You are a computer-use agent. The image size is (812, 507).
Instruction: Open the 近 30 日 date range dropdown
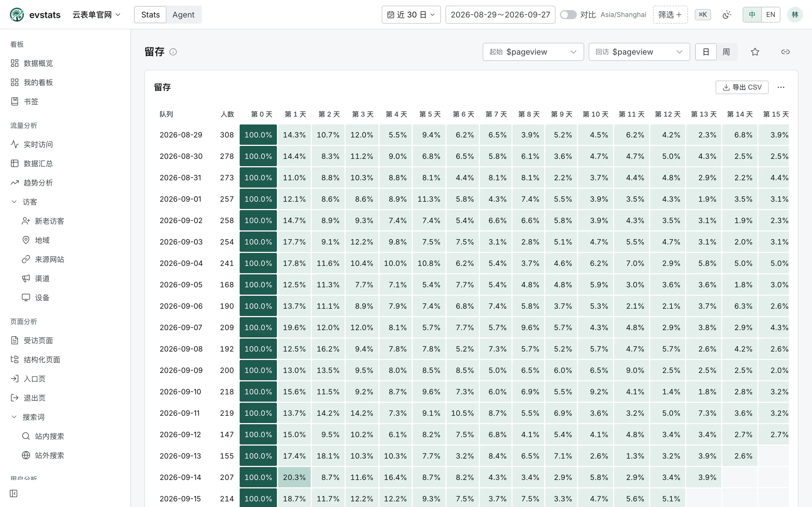pyautogui.click(x=411, y=15)
